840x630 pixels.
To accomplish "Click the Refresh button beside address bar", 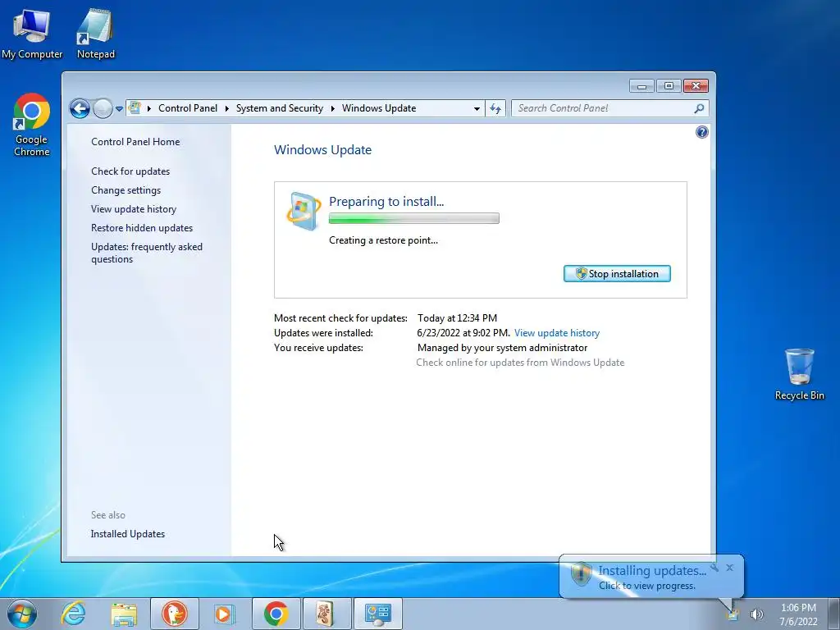I will coord(495,109).
